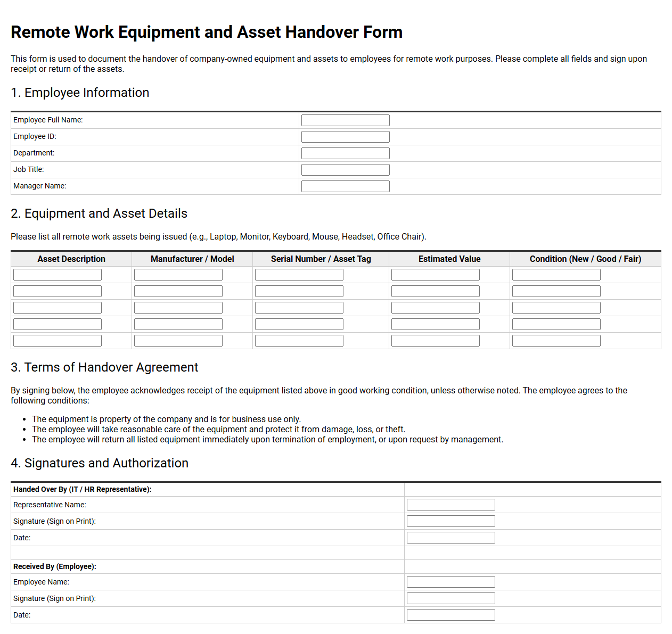Select fifth row Asset Description field

pos(58,341)
